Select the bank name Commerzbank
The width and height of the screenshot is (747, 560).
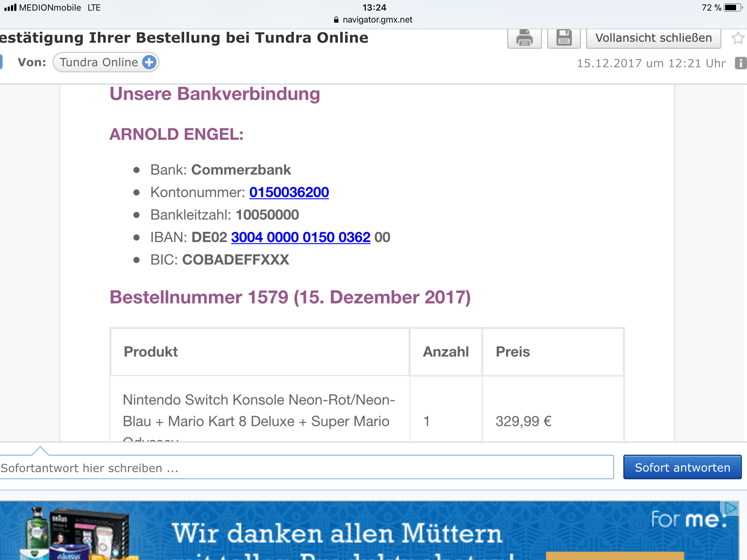[x=241, y=170]
